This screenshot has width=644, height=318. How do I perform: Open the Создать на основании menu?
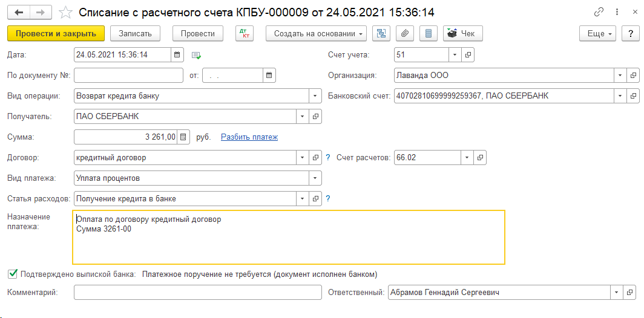316,34
